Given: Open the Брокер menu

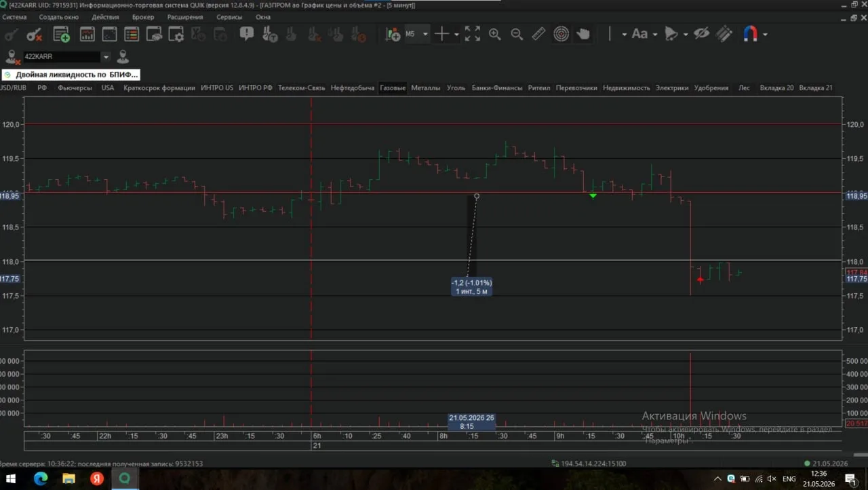Looking at the screenshot, I should [143, 17].
